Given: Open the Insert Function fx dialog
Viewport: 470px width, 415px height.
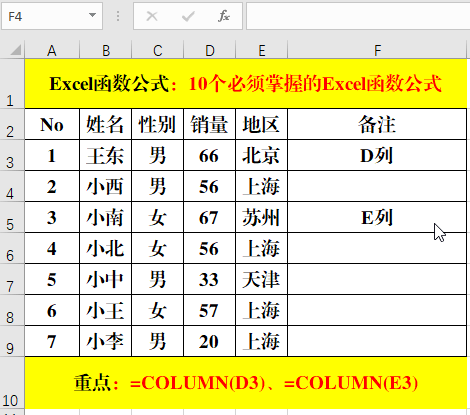Looking at the screenshot, I should [x=224, y=16].
